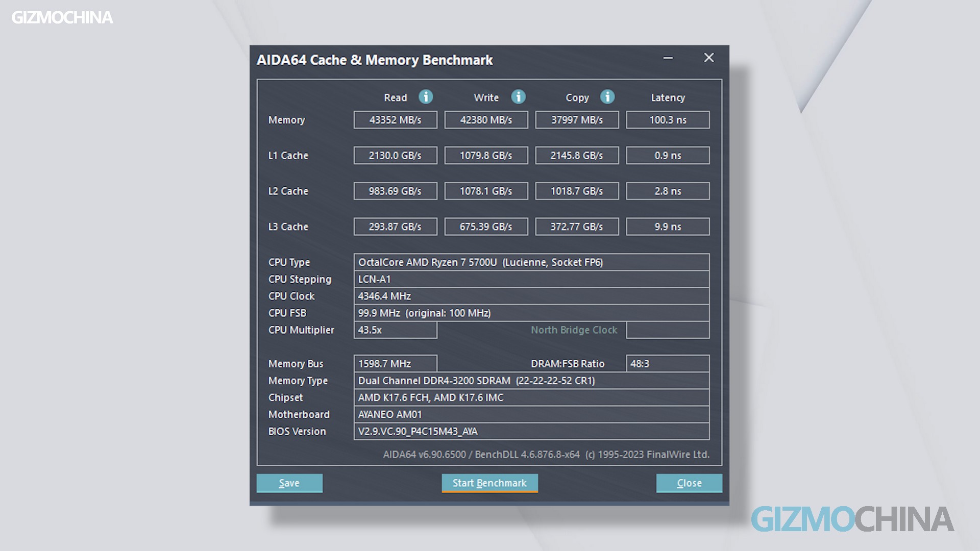
Task: Click the CPU Type label
Action: pos(289,262)
